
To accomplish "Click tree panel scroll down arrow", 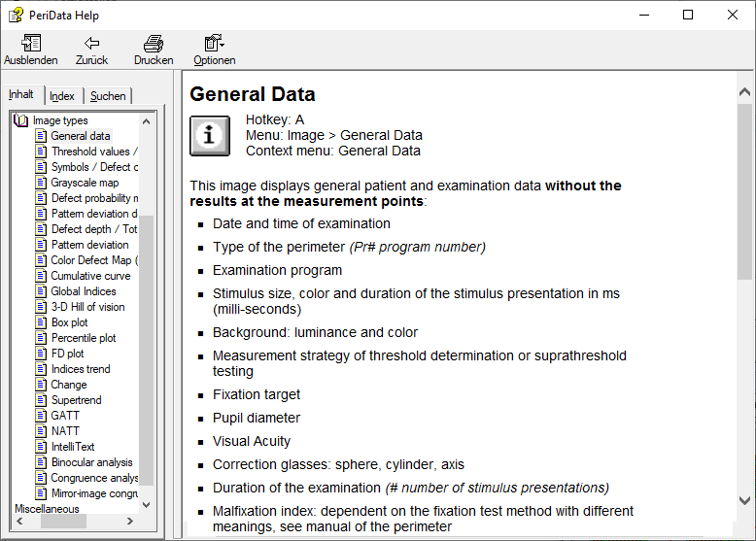I will pos(147,505).
